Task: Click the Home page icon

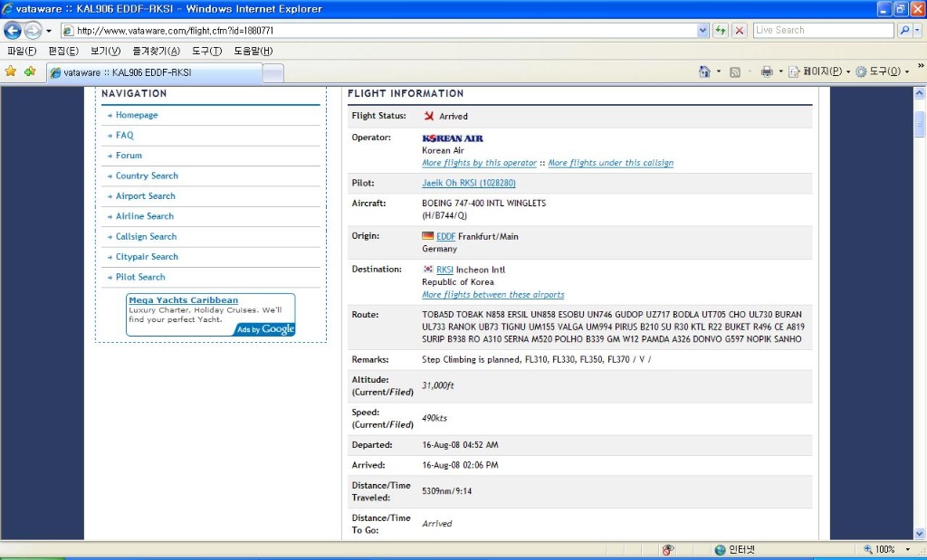Action: pos(704,71)
